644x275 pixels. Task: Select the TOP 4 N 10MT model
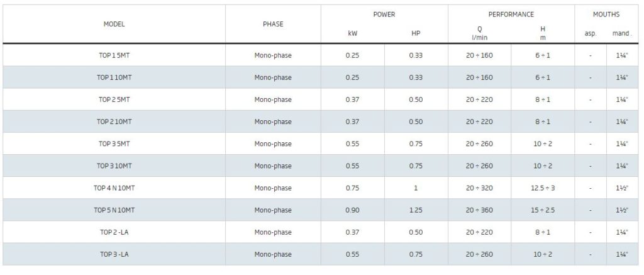114,188
